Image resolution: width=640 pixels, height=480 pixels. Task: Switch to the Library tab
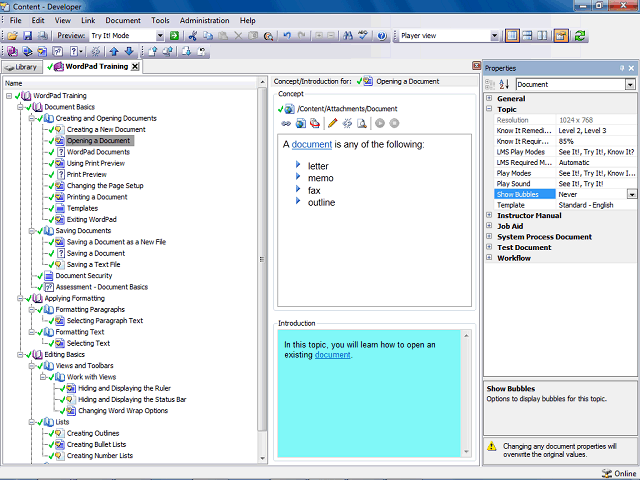pos(22,67)
